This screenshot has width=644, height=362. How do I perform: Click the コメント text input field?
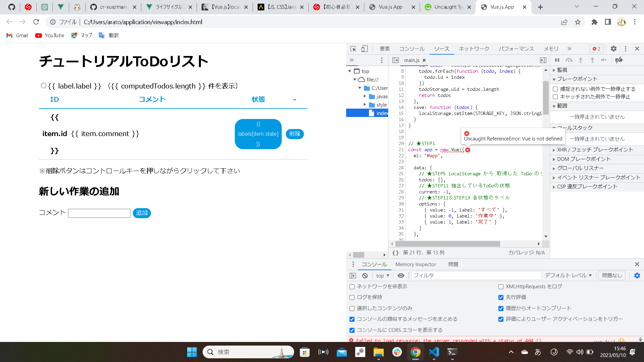(x=99, y=214)
